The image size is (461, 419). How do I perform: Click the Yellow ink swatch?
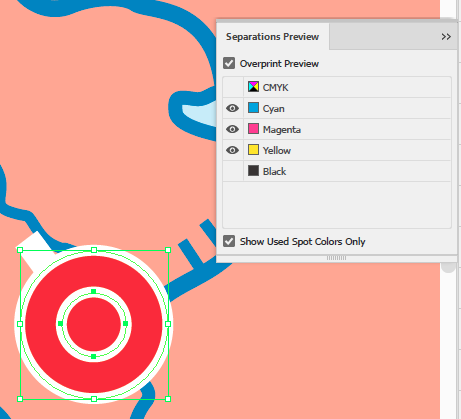pyautogui.click(x=253, y=150)
